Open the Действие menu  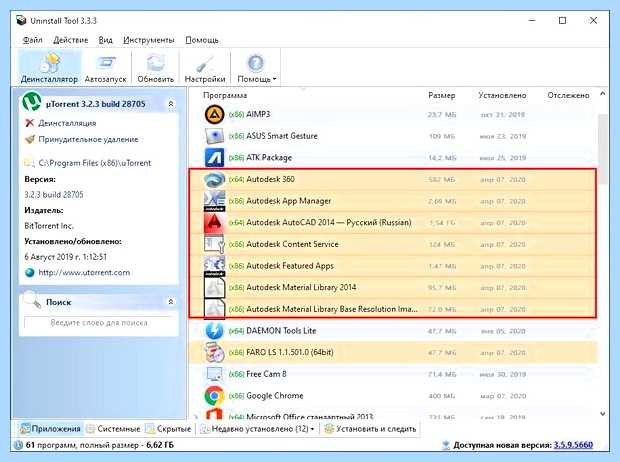click(x=71, y=40)
